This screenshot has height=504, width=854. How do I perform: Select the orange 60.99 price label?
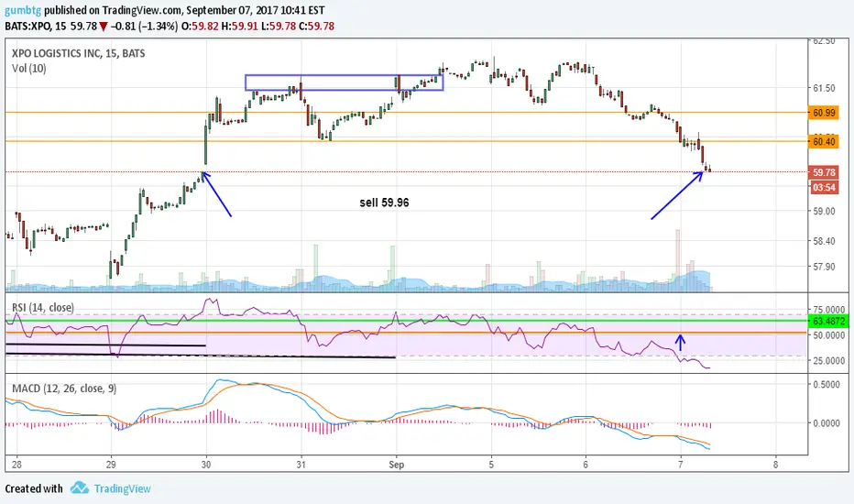point(824,113)
